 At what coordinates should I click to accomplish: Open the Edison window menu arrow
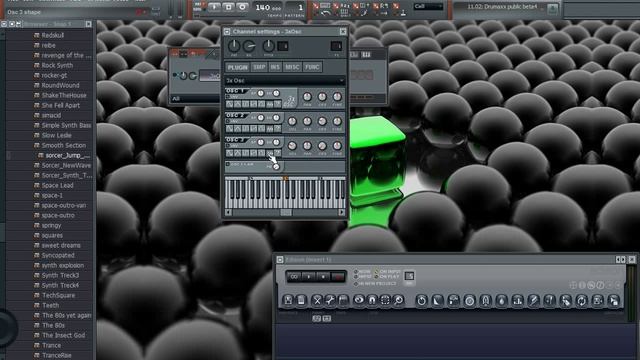tap(280, 260)
